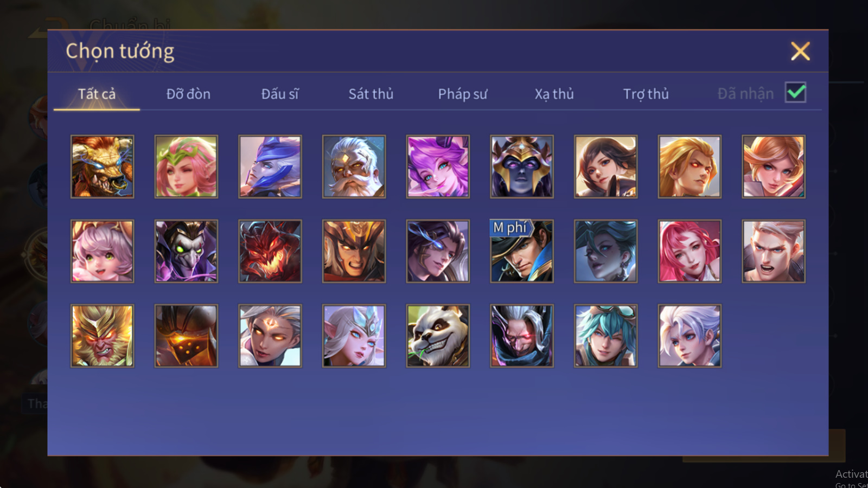This screenshot has width=868, height=488.
Task: Choose the golden monkey king hero
Action: pyautogui.click(x=102, y=336)
